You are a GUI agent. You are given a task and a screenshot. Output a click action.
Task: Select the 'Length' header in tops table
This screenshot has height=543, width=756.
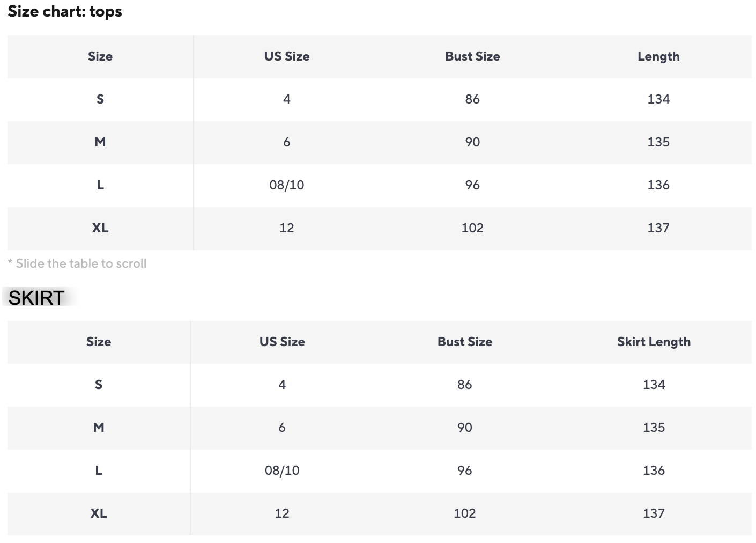658,56
